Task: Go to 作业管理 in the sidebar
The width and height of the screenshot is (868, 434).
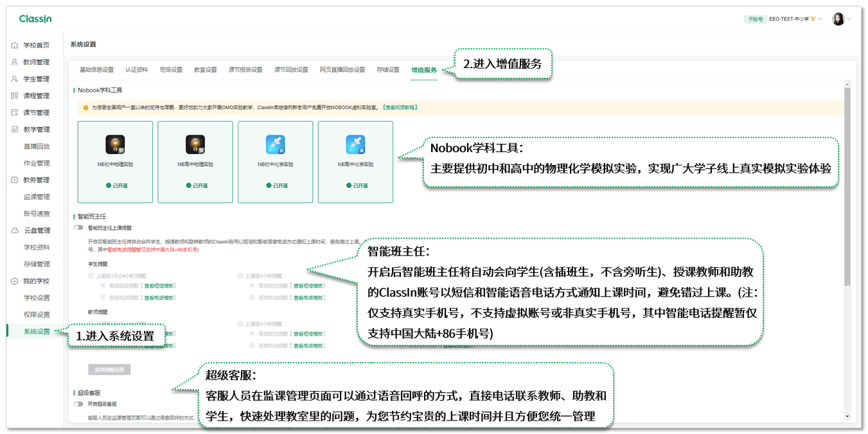Action: [37, 163]
